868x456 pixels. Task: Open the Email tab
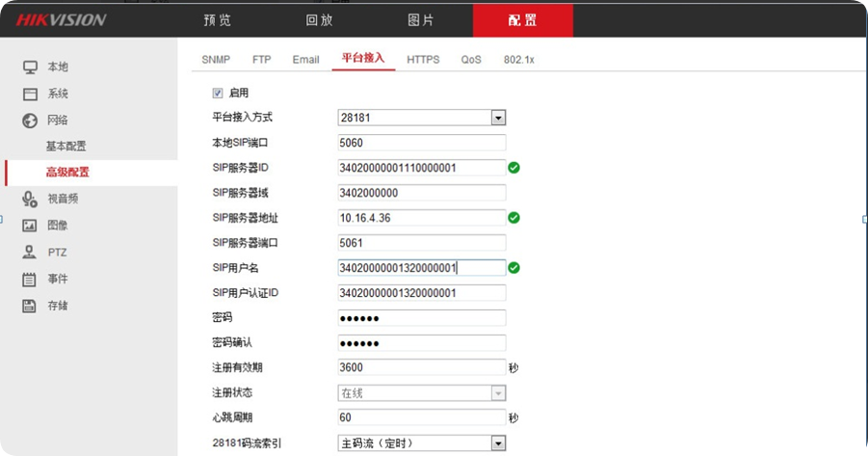[305, 59]
